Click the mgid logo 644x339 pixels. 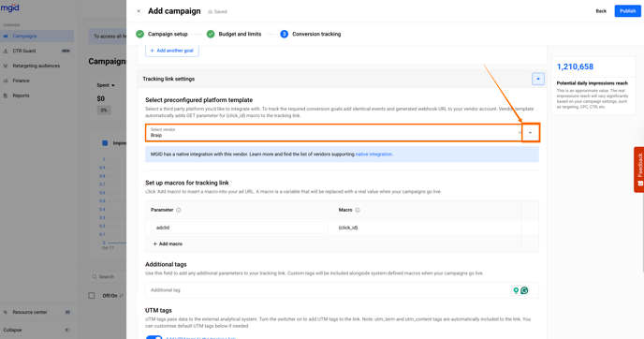click(x=10, y=7)
